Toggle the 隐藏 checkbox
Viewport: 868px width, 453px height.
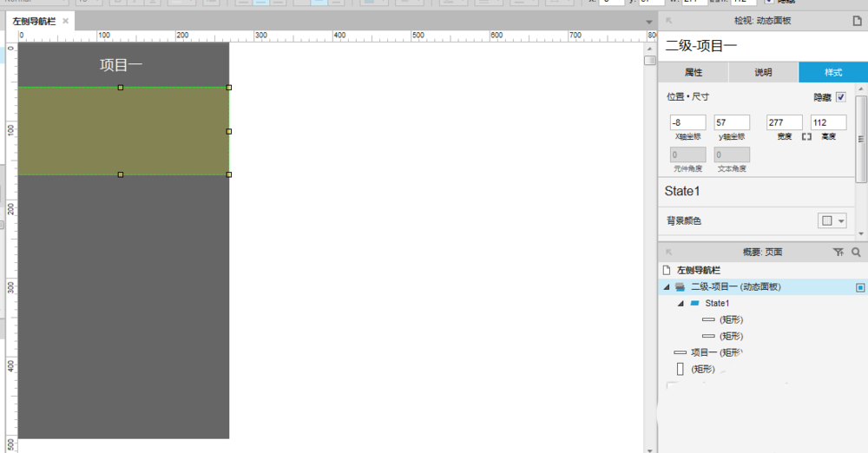(x=841, y=97)
